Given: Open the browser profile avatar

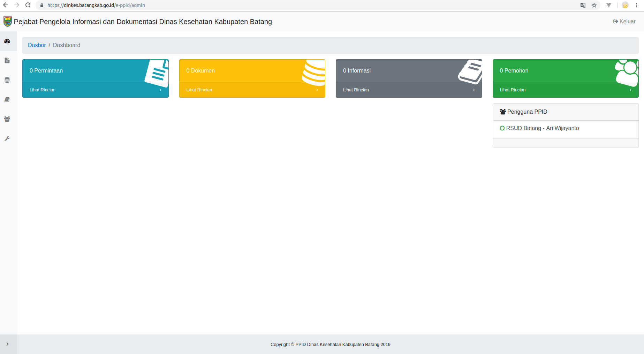Looking at the screenshot, I should point(625,5).
